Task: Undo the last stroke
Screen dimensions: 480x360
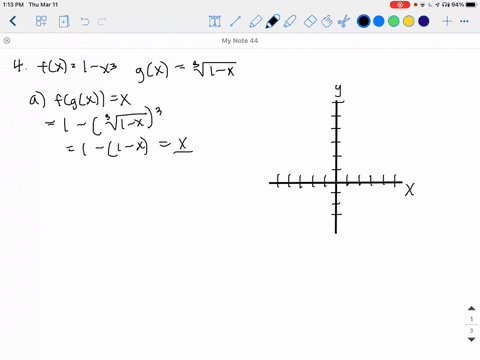Action: tap(85, 22)
